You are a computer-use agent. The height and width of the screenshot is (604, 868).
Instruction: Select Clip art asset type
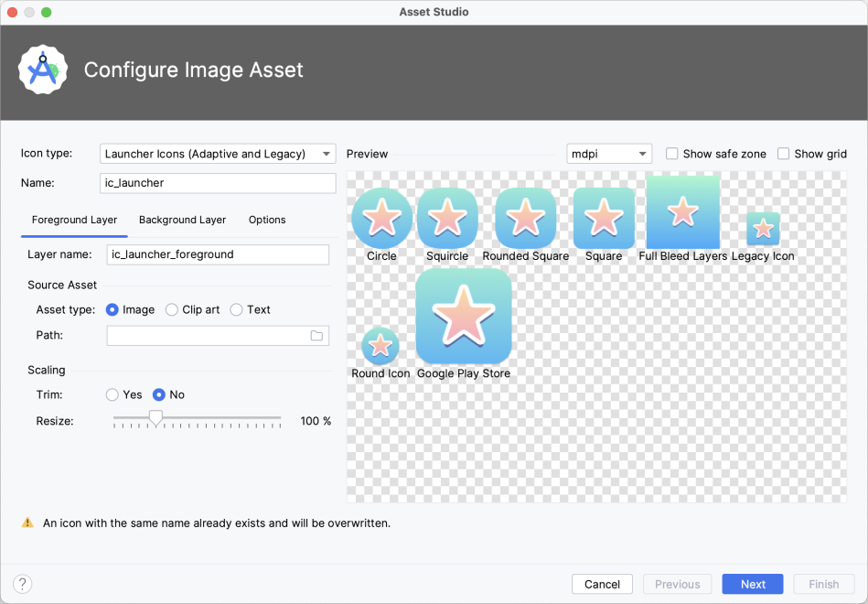pyautogui.click(x=172, y=310)
